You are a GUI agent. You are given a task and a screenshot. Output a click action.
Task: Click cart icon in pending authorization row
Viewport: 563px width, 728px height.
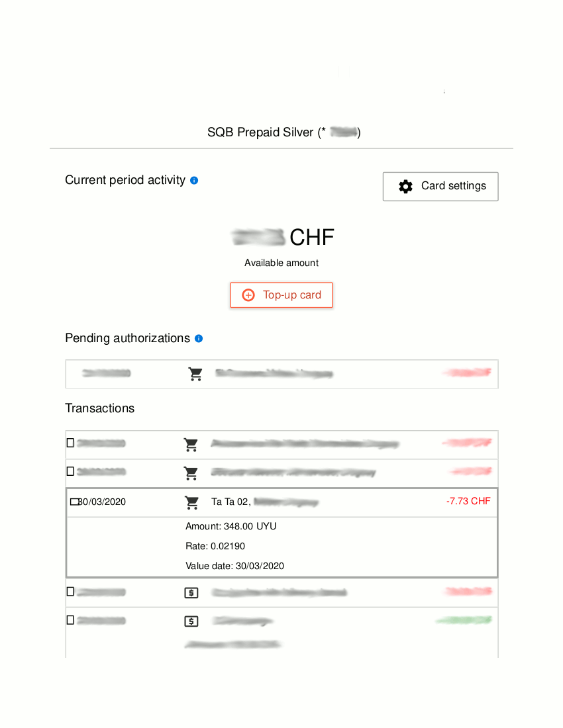click(195, 375)
